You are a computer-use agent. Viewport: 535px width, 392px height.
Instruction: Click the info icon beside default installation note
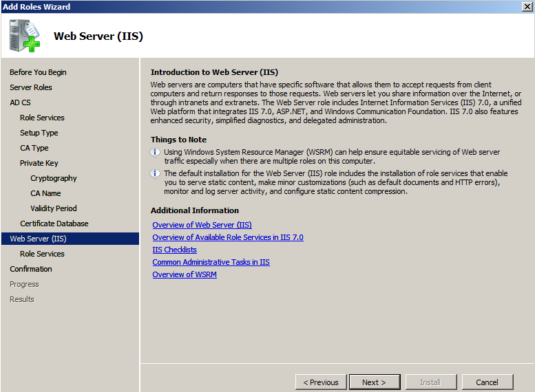(x=156, y=174)
